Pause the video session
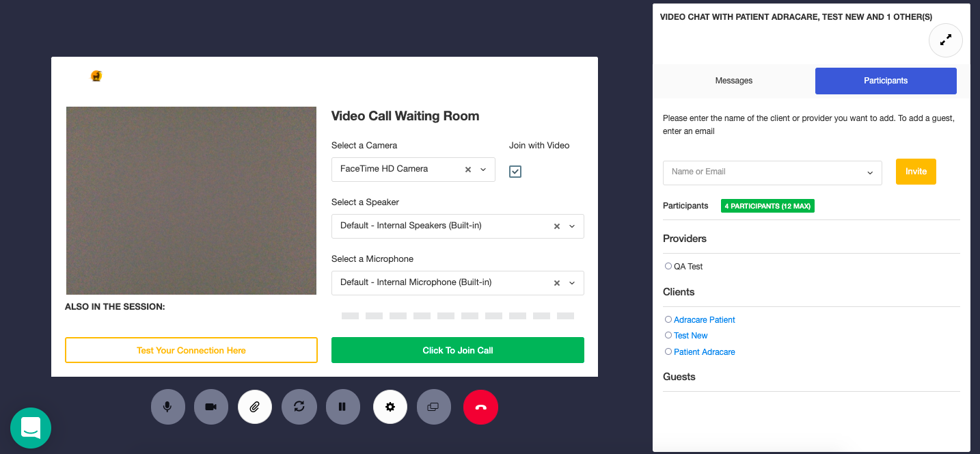The image size is (980, 454). pos(343,407)
